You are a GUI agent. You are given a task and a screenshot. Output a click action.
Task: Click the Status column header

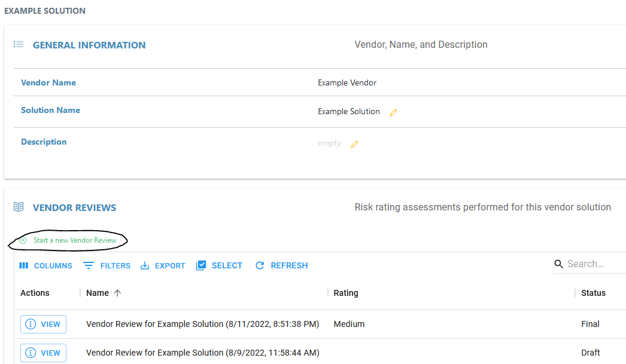tap(593, 293)
